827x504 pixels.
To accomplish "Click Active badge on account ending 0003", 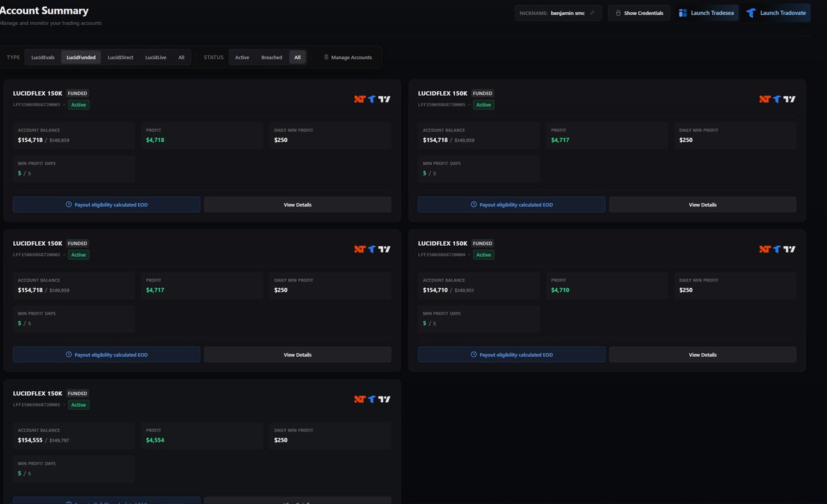I will pyautogui.click(x=79, y=105).
